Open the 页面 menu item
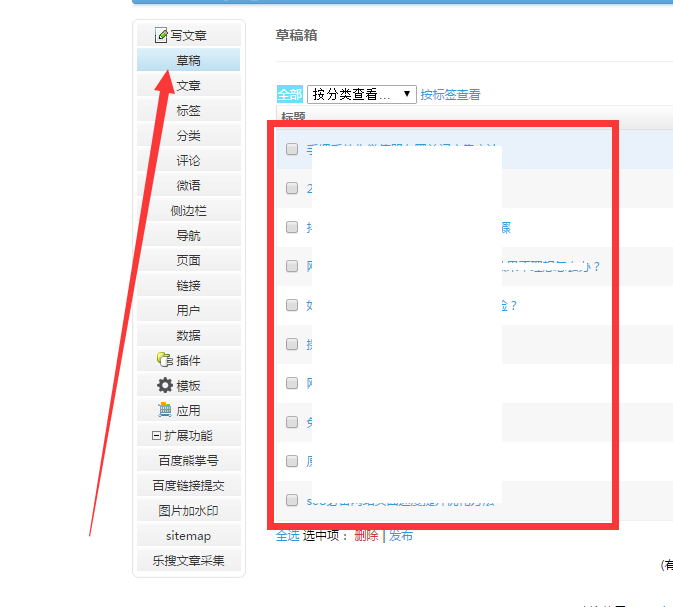The width and height of the screenshot is (673, 607). [188, 260]
